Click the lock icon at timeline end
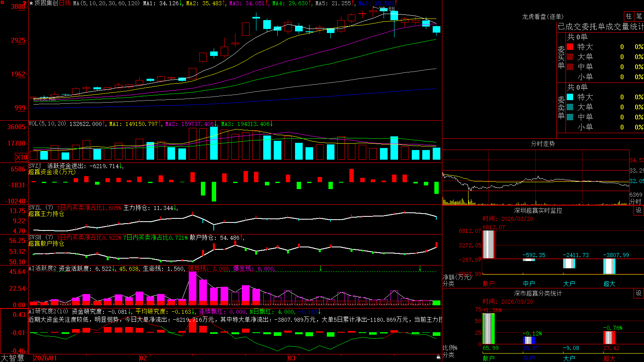The height and width of the screenshot is (362, 644). point(438,357)
